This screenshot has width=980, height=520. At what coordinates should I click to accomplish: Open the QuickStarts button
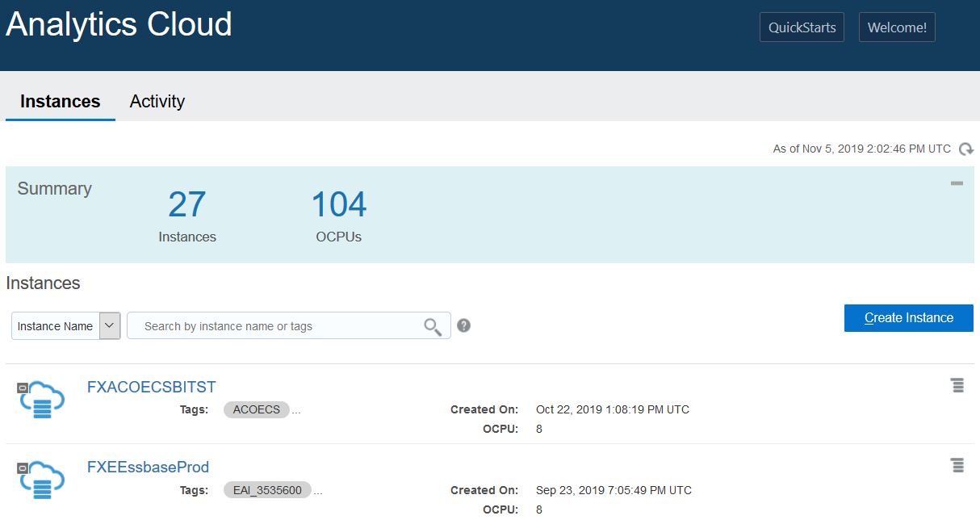click(x=802, y=27)
